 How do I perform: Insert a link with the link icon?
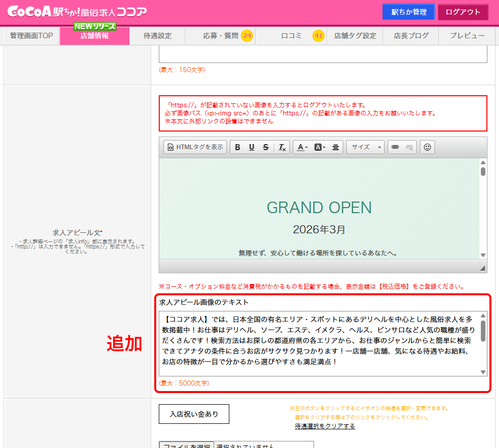[x=395, y=147]
